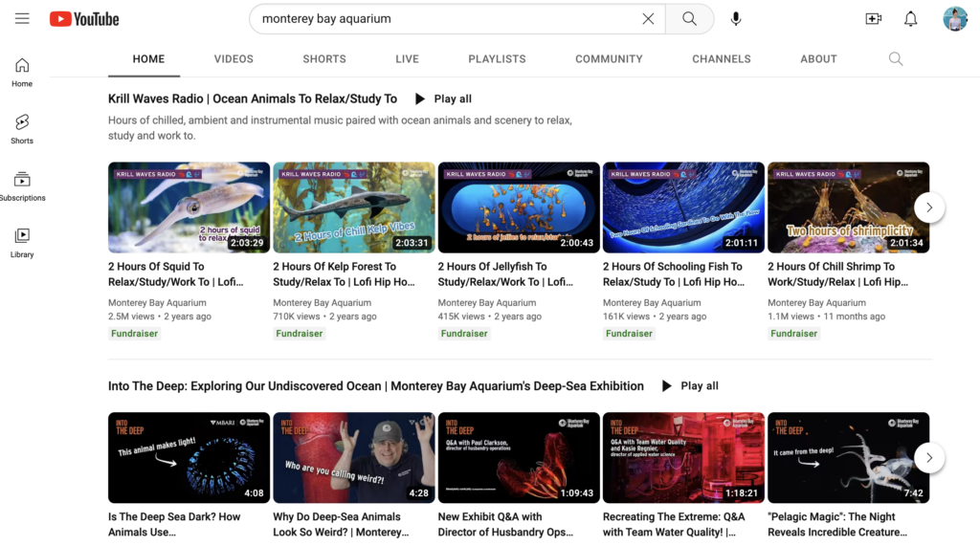The width and height of the screenshot is (980, 546).
Task: Open Subscriptions in sidebar
Action: tap(22, 186)
